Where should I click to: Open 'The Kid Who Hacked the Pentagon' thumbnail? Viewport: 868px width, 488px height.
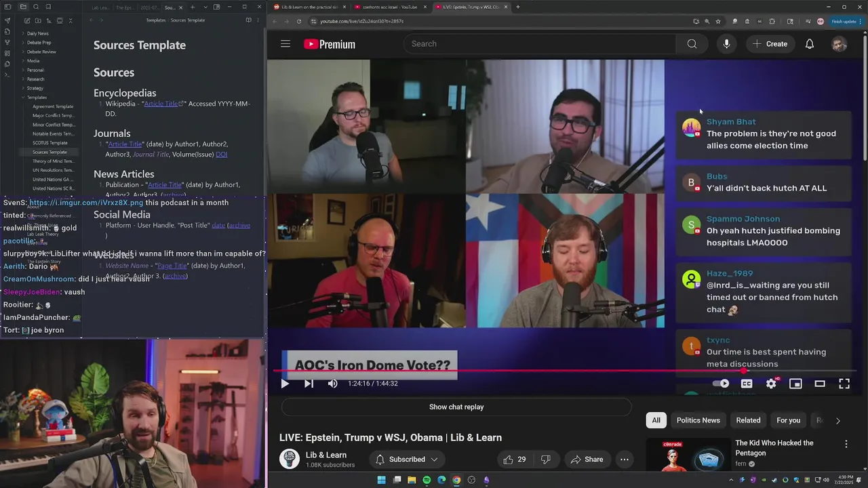[687, 454]
